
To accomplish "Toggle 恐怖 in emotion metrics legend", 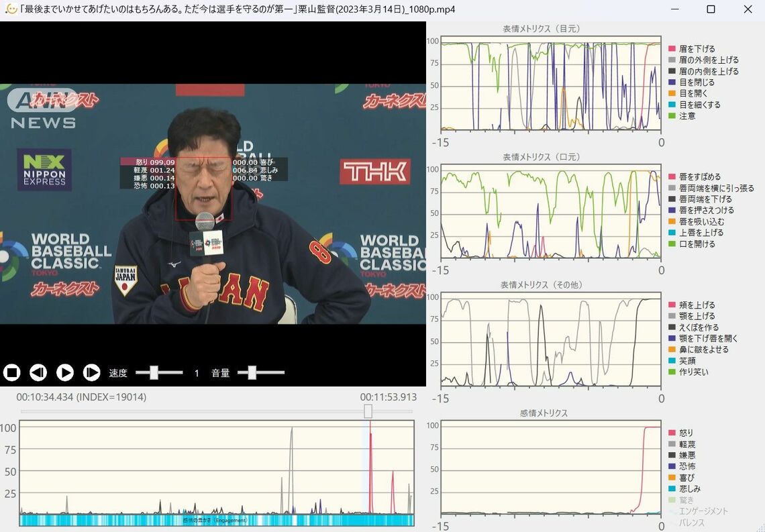I will click(x=682, y=467).
